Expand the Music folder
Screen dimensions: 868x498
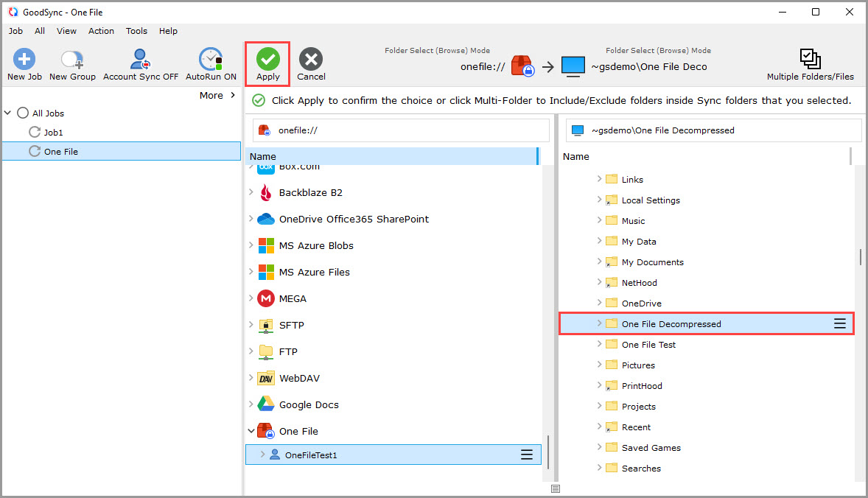click(599, 220)
